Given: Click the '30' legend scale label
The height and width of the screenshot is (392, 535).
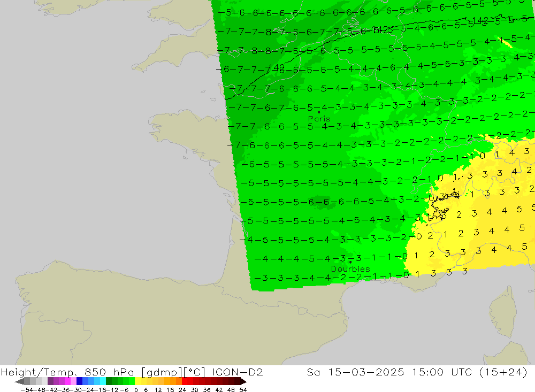Looking at the screenshot, I should [195, 390].
